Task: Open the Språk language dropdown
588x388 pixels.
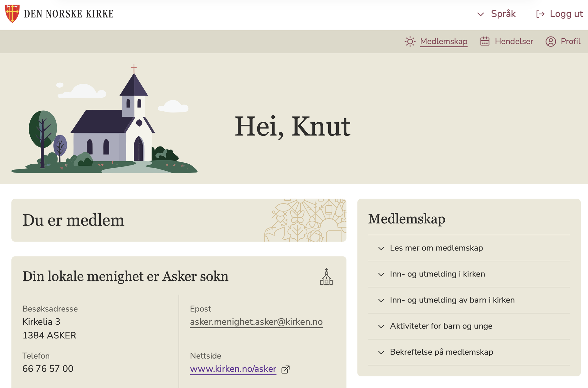Action: (x=497, y=14)
